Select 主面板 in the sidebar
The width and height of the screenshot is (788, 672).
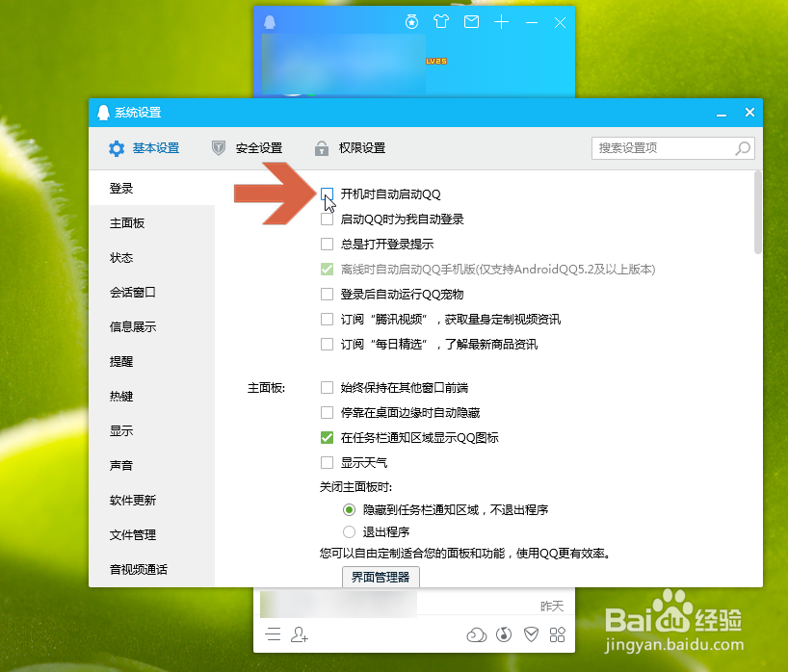152,223
